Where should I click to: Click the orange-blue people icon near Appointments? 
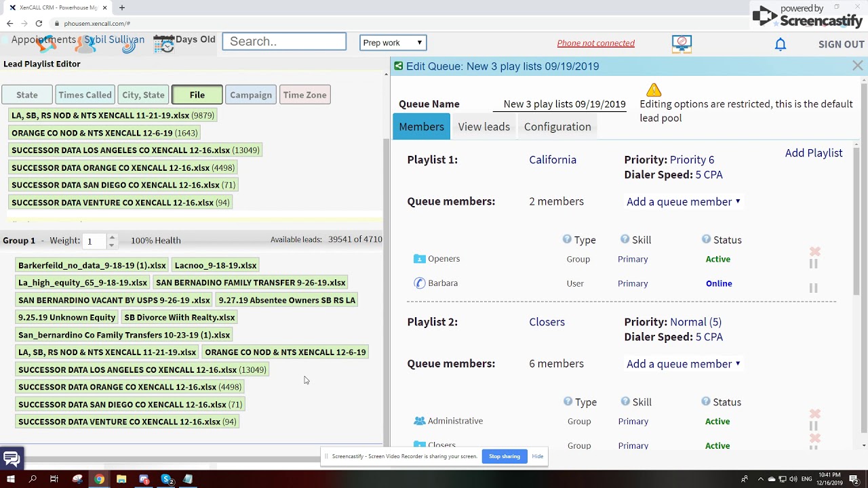[x=45, y=43]
